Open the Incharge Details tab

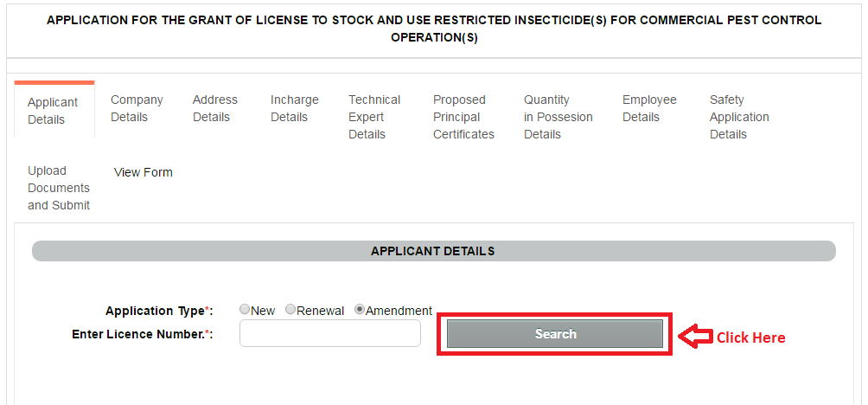[295, 108]
